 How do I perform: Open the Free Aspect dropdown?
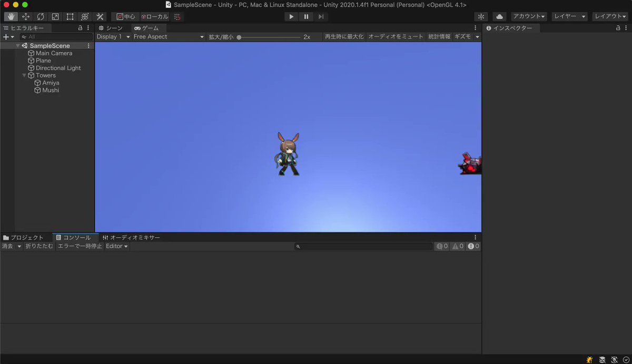pos(169,37)
